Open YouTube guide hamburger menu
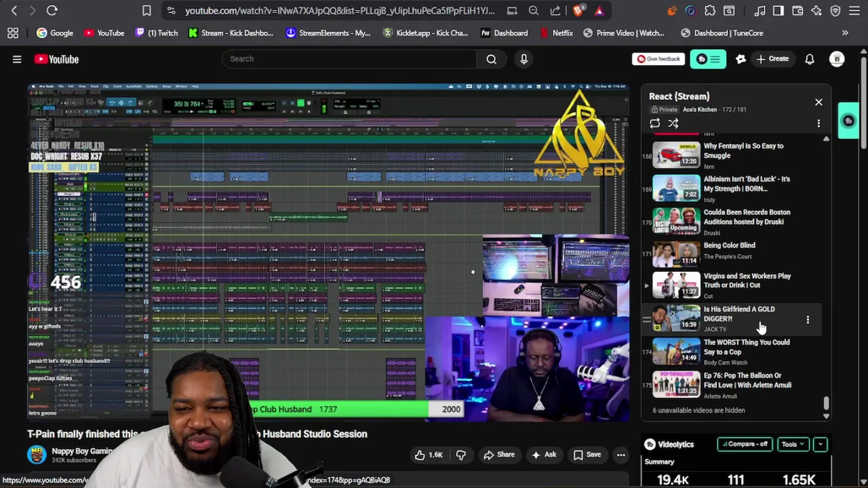This screenshot has height=488, width=868. (17, 59)
